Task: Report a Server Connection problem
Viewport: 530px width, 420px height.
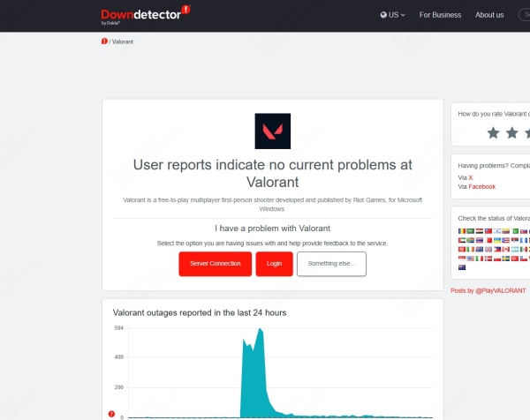Action: (215, 264)
